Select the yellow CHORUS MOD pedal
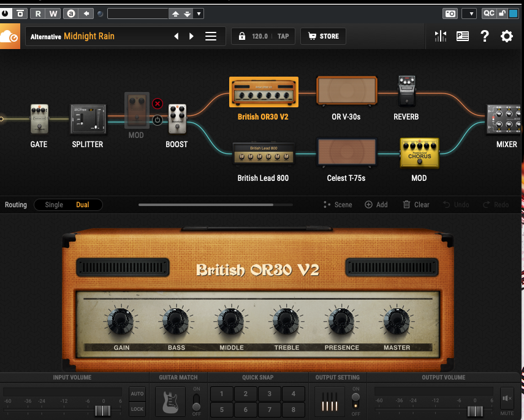The height and width of the screenshot is (420, 524). point(419,153)
